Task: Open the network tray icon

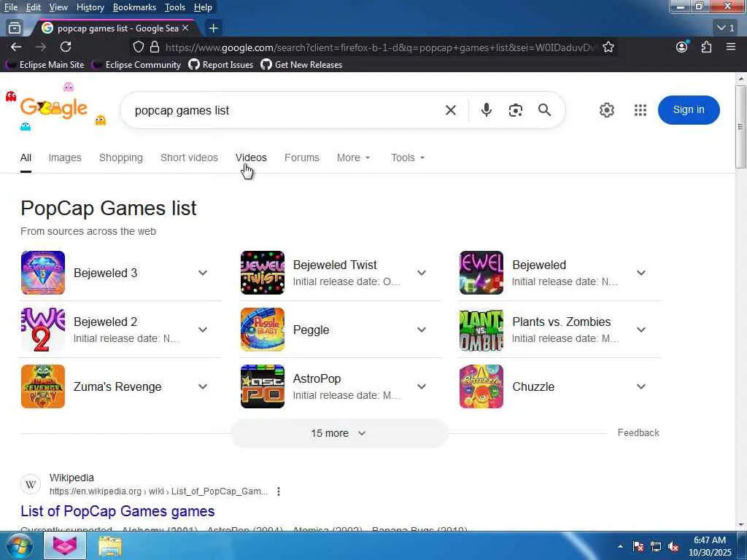Action: click(656, 547)
